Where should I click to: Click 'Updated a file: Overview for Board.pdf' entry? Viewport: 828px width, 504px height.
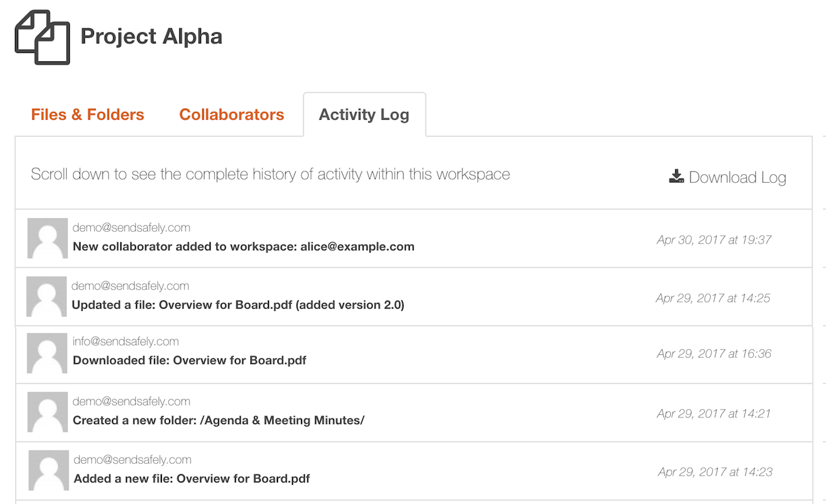238,305
